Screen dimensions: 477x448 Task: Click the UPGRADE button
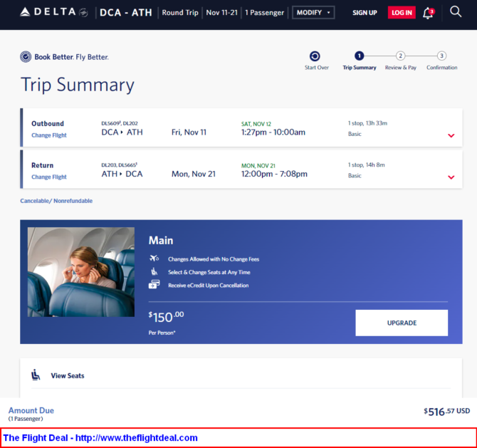coord(402,323)
